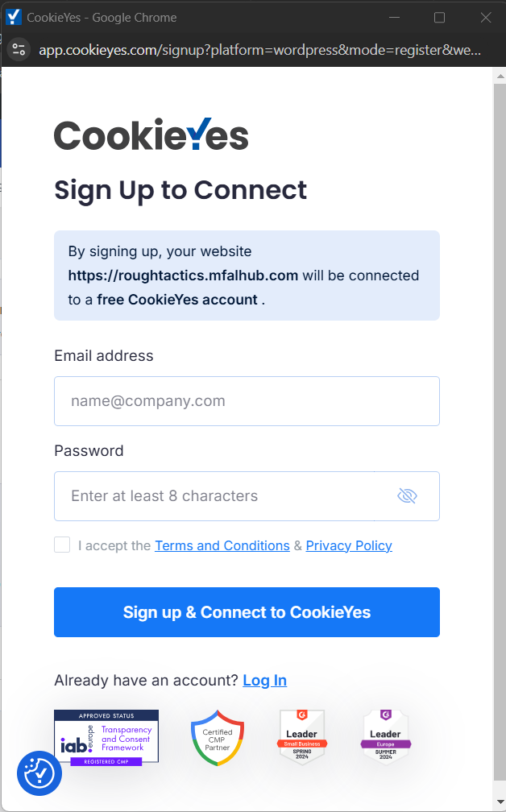Click the IAB Europe Registered CMP badge
The image size is (506, 812).
[x=106, y=738]
